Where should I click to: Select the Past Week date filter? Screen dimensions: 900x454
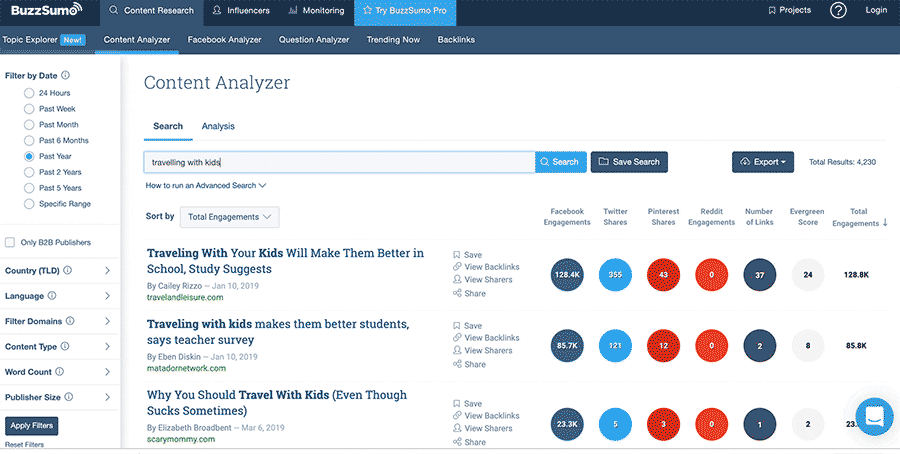29,108
